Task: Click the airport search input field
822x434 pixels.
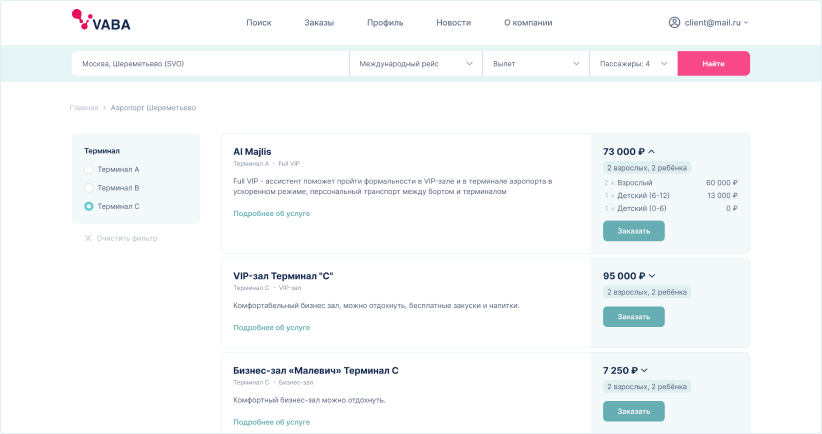Action: pos(210,64)
